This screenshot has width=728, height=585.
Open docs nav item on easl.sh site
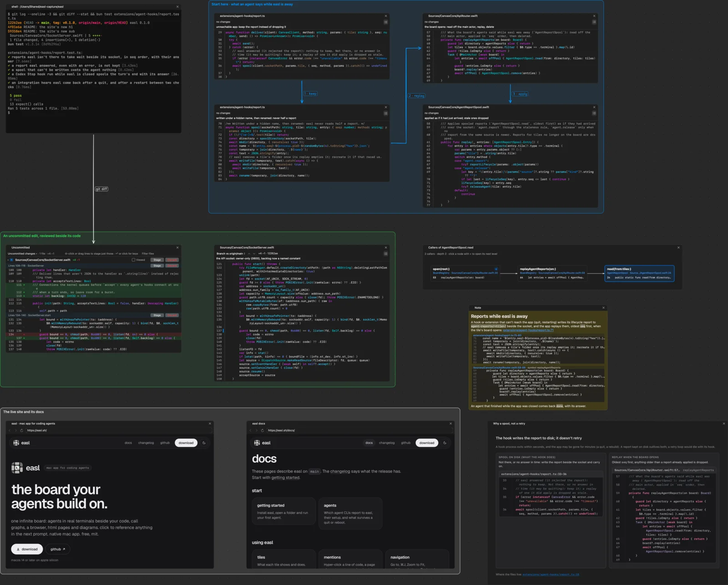(128, 443)
